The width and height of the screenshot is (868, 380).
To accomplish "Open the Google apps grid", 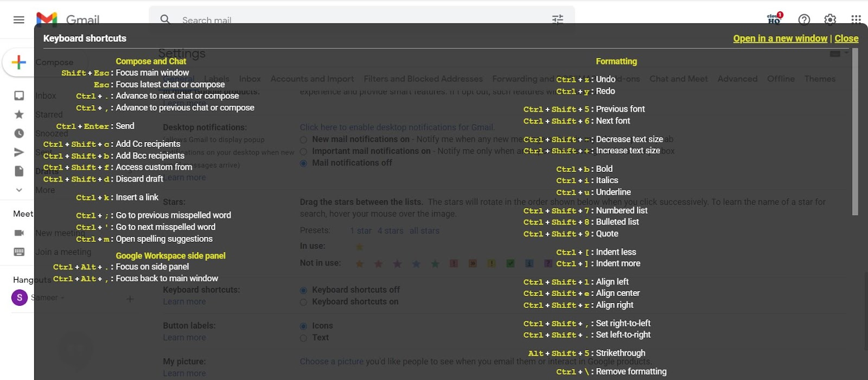I will pos(856,20).
